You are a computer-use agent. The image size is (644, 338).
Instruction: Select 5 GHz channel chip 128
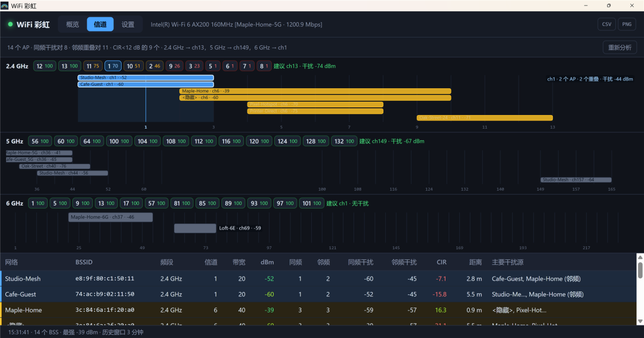point(316,141)
